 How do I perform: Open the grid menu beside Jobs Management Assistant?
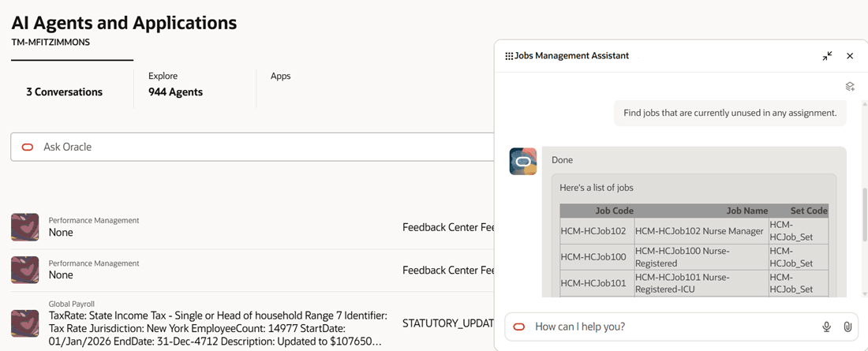click(x=509, y=56)
